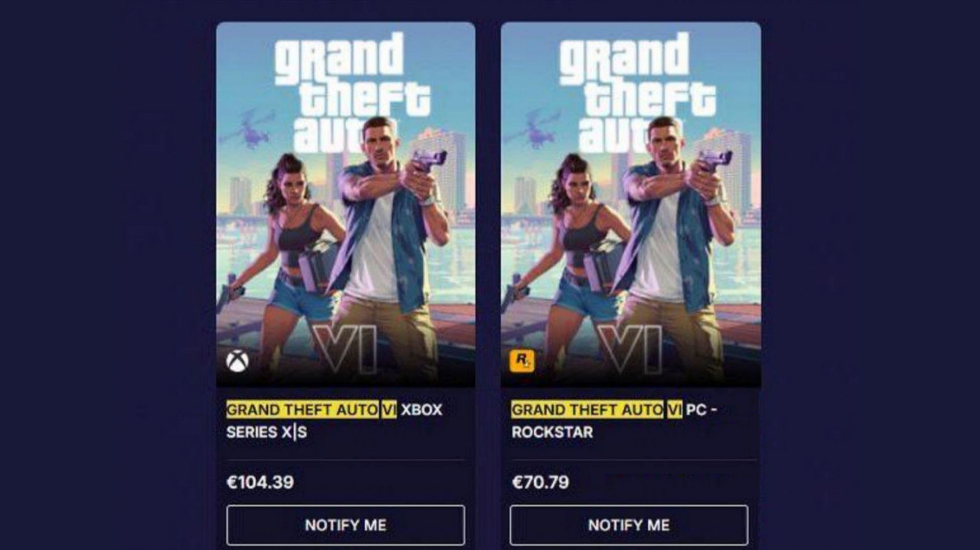Click the Rockstar Games logo badge
The height and width of the screenshot is (550, 980).
pyautogui.click(x=522, y=361)
